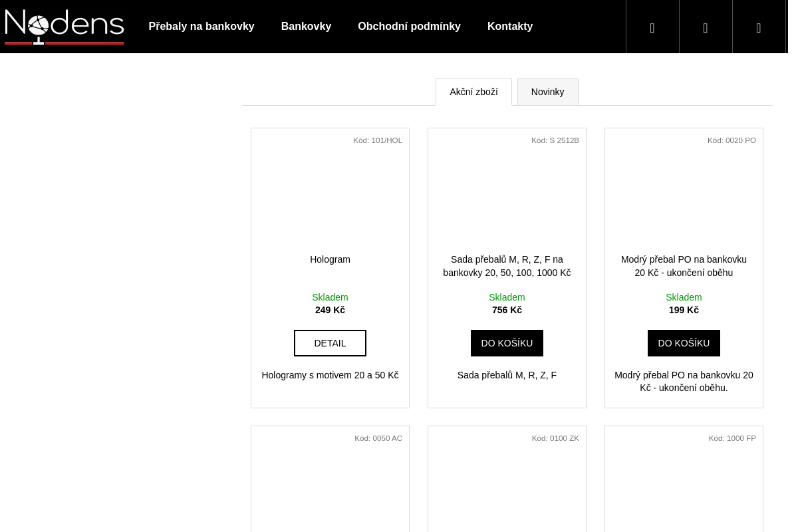Go to Obchodní podmínky page
This screenshot has width=798, height=532.
[x=409, y=27]
